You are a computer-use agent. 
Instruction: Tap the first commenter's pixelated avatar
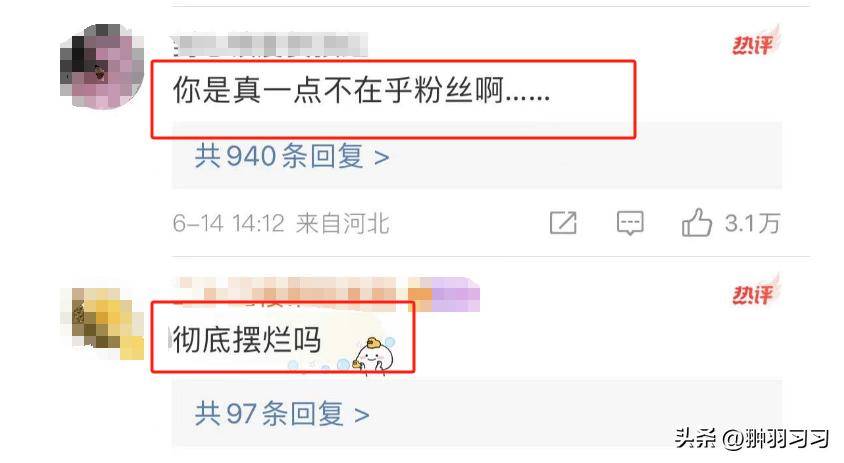pyautogui.click(x=101, y=66)
